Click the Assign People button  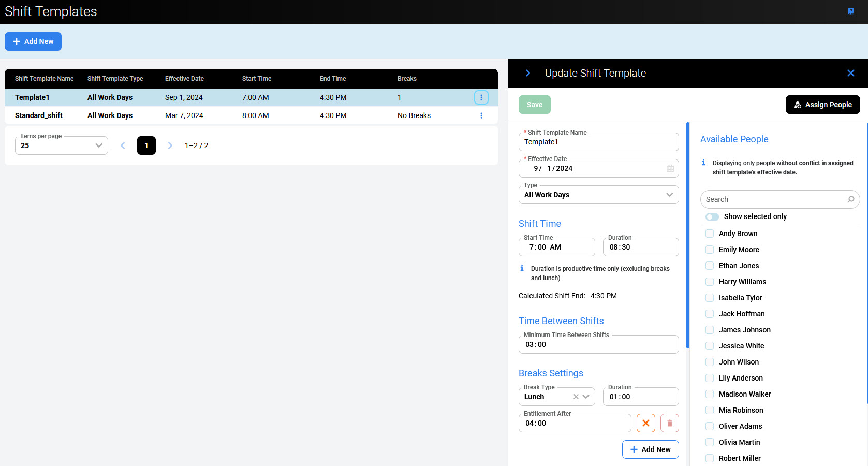[822, 105]
